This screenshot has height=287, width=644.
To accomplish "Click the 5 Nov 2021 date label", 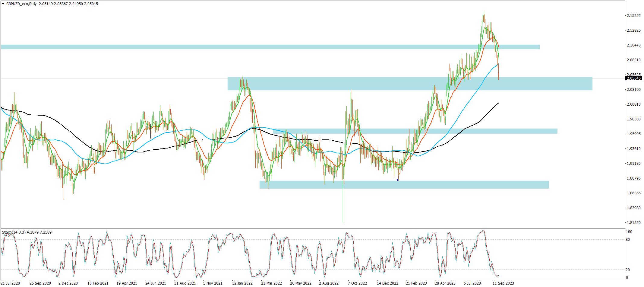I will 213,283.
